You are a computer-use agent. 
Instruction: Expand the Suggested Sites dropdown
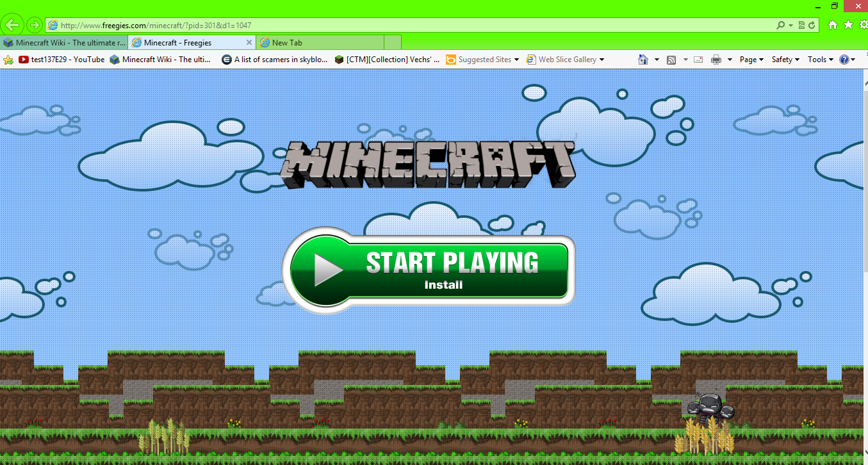pyautogui.click(x=516, y=60)
